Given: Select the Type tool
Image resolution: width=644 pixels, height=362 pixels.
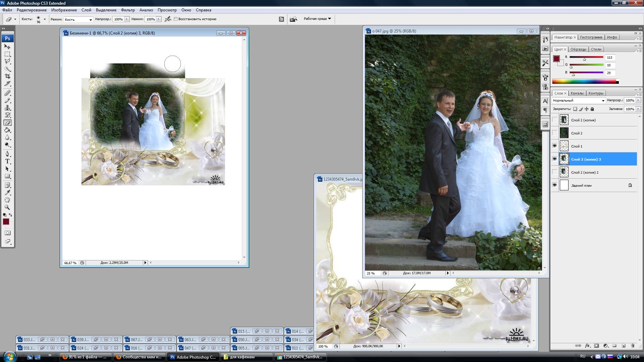Looking at the screenshot, I should pyautogui.click(x=7, y=161).
